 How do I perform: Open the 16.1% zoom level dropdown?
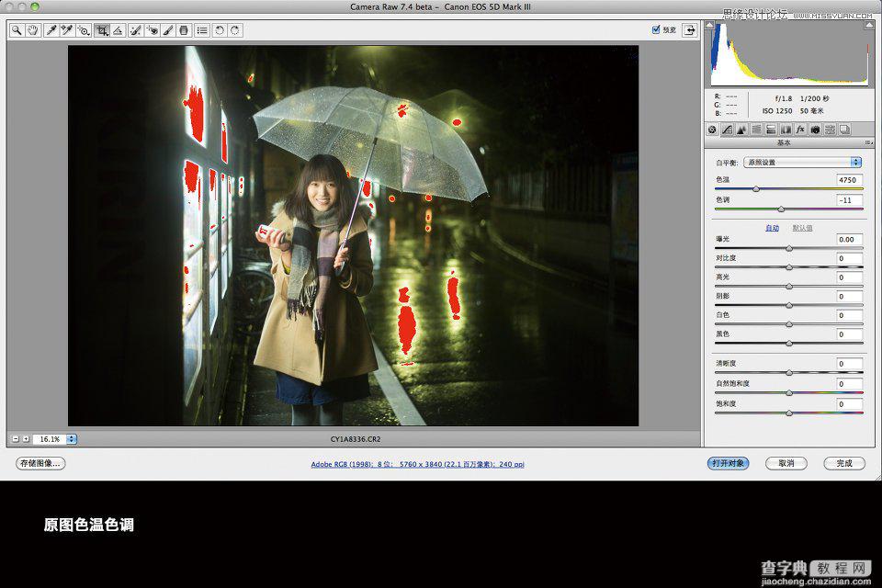pos(72,439)
